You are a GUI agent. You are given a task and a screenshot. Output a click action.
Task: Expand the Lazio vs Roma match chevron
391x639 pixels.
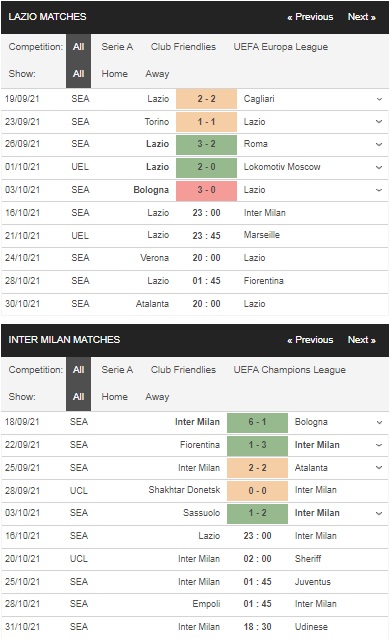(379, 144)
